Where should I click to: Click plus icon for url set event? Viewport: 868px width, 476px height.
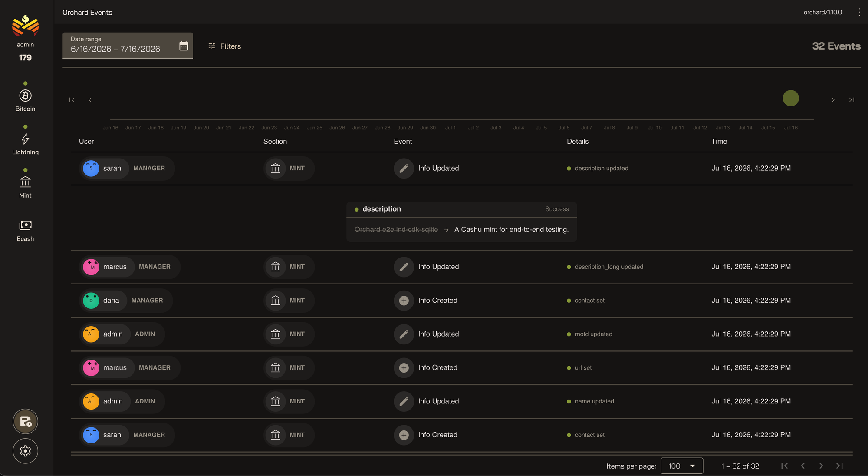[404, 368]
